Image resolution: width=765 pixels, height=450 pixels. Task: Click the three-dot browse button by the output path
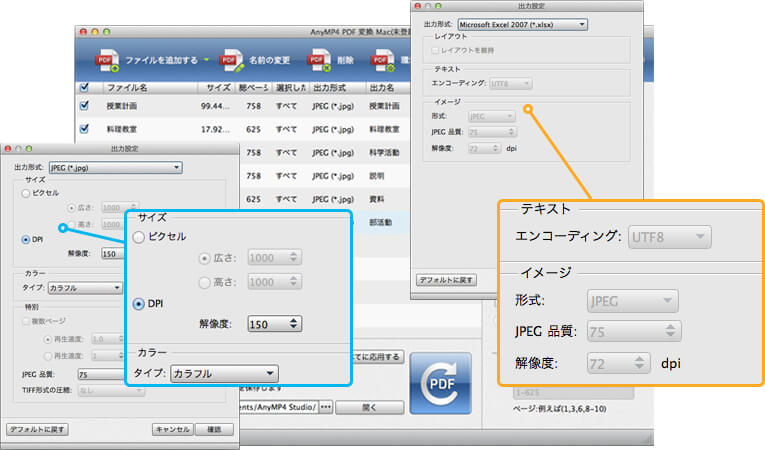pos(326,407)
